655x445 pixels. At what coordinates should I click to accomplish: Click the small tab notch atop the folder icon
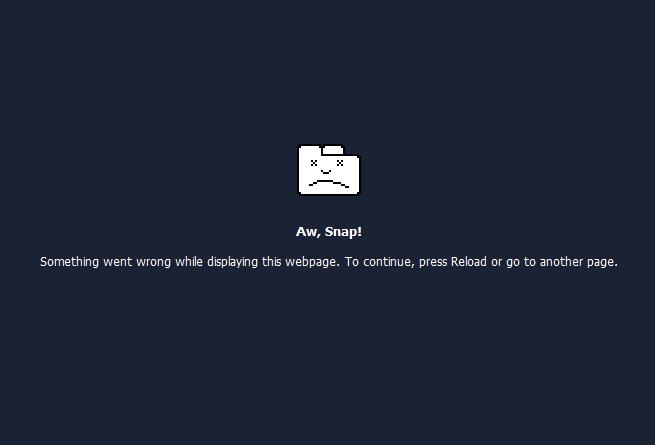coord(333,150)
